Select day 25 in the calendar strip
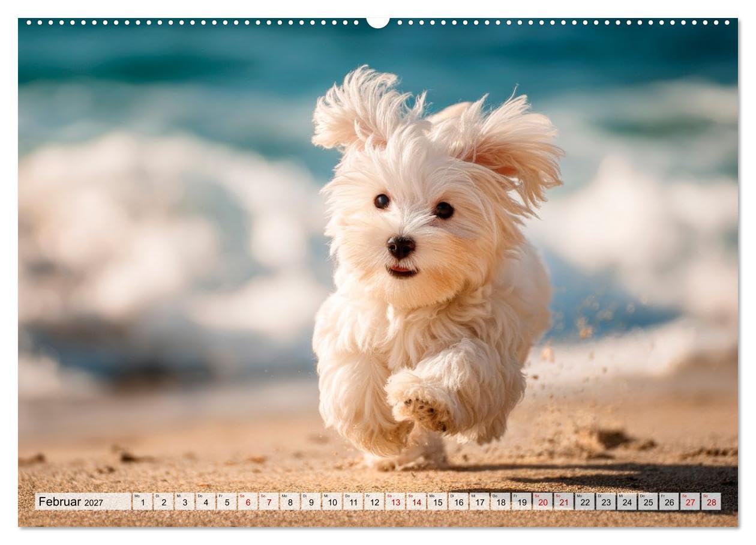The height and width of the screenshot is (545, 756). click(x=647, y=502)
